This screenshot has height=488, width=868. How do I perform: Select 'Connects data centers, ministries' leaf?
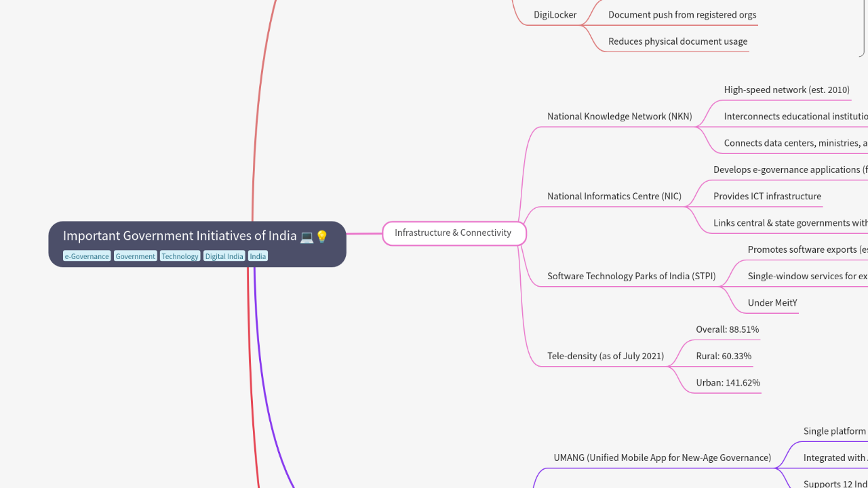pos(795,143)
